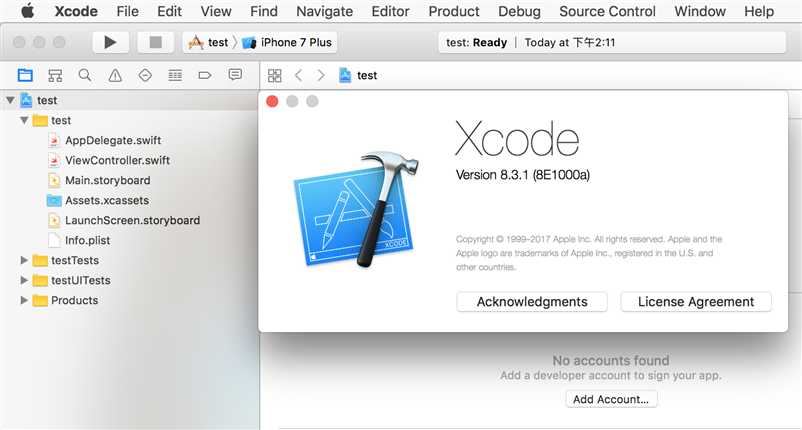The image size is (802, 430).
Task: Expand the Products folder
Action: click(24, 300)
